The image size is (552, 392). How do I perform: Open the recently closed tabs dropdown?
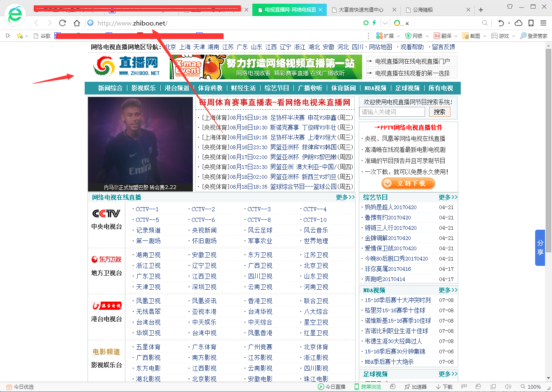(x=508, y=24)
